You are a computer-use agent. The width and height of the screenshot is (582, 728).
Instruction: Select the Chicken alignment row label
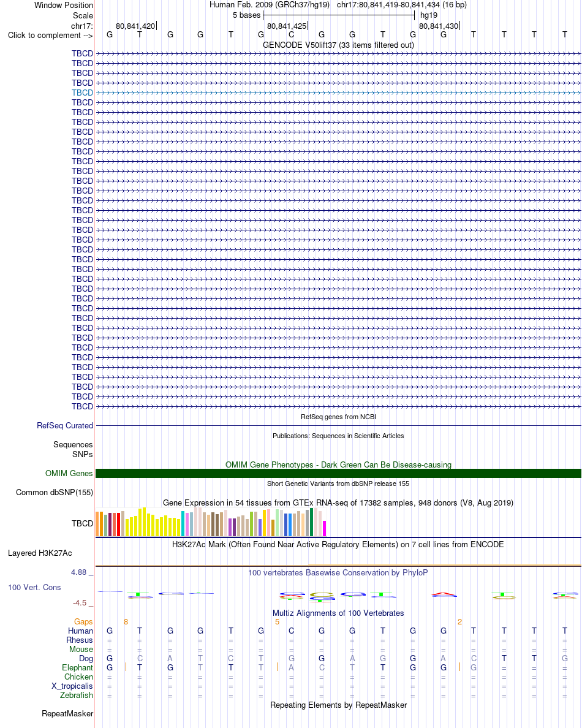tap(78, 677)
